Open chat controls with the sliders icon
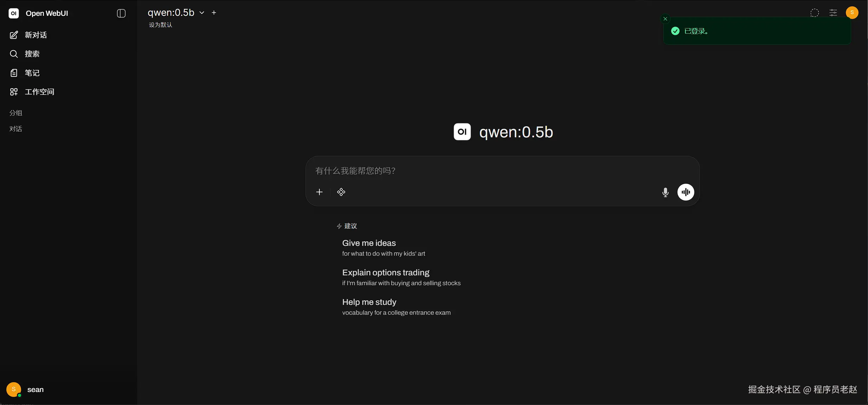Image resolution: width=868 pixels, height=405 pixels. (x=833, y=12)
